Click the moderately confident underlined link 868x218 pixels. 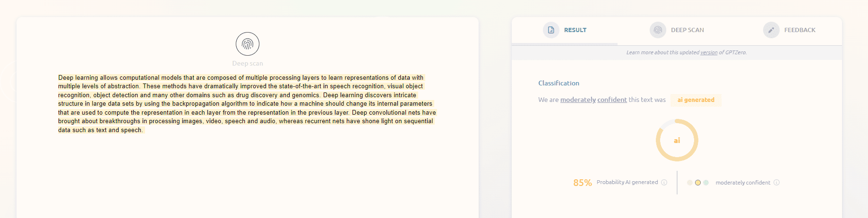[x=593, y=100]
